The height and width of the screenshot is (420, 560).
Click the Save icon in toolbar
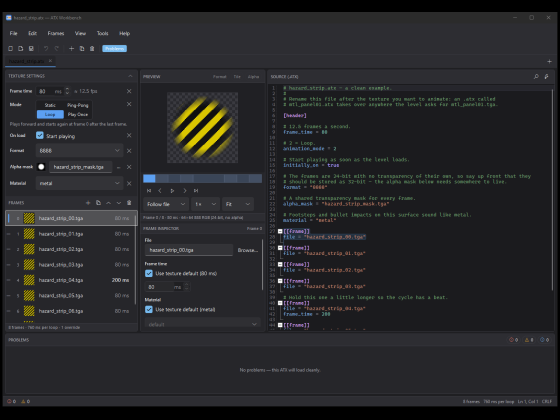pyautogui.click(x=31, y=49)
